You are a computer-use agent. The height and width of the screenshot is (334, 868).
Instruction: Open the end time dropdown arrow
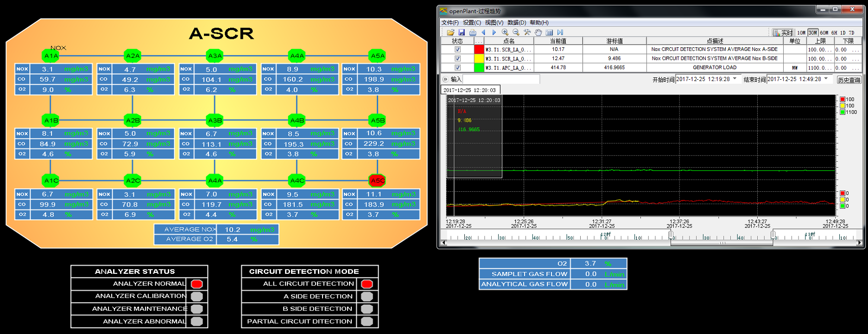(826, 79)
